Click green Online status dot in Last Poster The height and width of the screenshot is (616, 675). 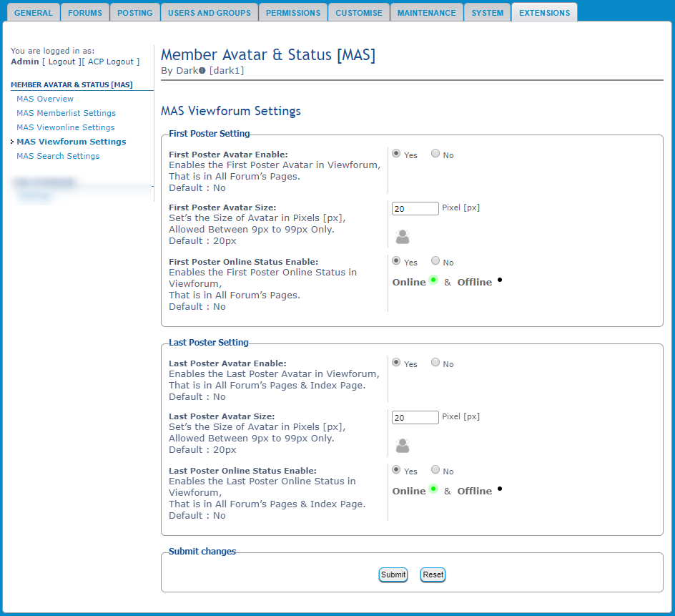(x=433, y=489)
